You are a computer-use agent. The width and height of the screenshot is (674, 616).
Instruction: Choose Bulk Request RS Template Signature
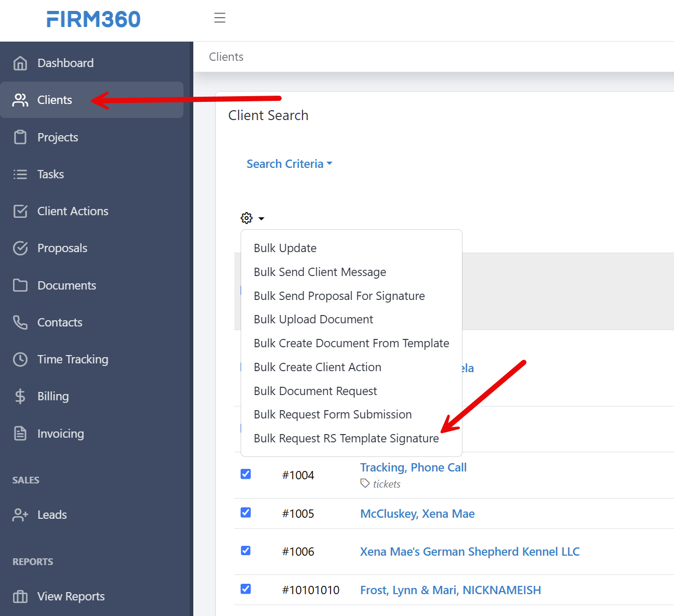(x=346, y=438)
